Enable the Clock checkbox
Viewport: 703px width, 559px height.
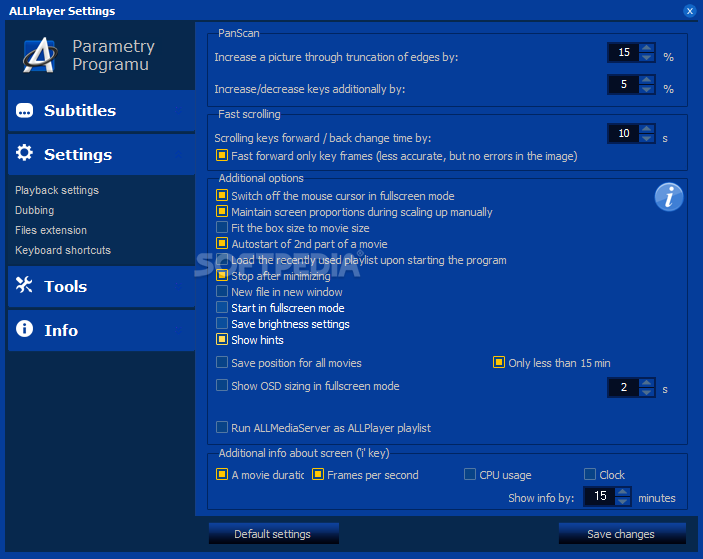coord(590,474)
